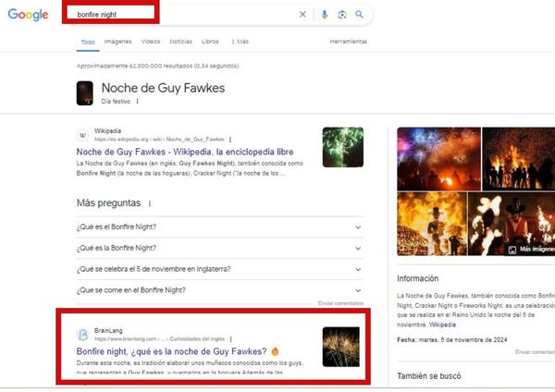Click the Google logo
This screenshot has height=392, width=555.
click(28, 15)
